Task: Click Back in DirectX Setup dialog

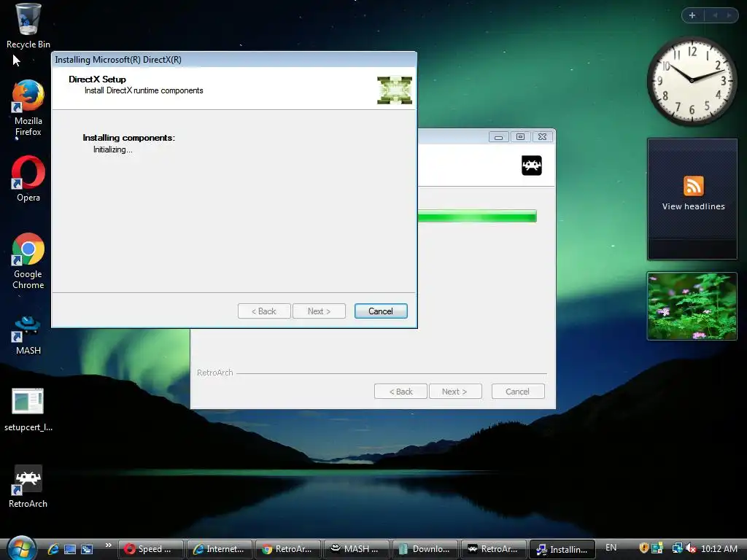Action: point(264,311)
